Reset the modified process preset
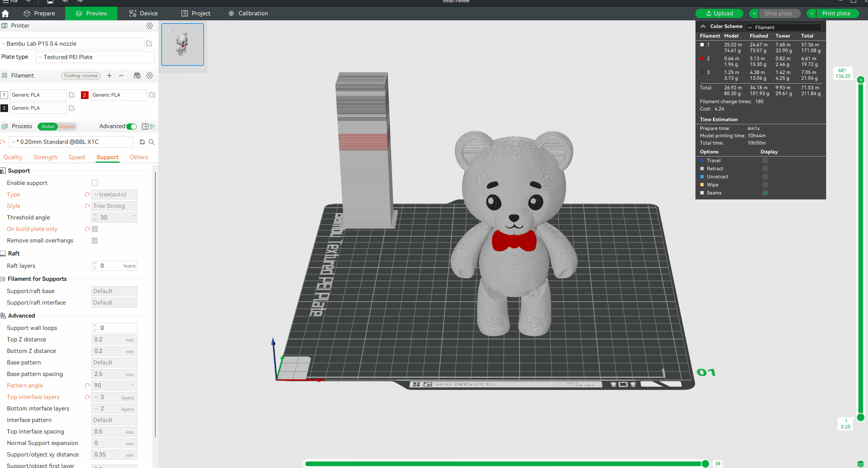868x468 pixels. (x=3, y=142)
